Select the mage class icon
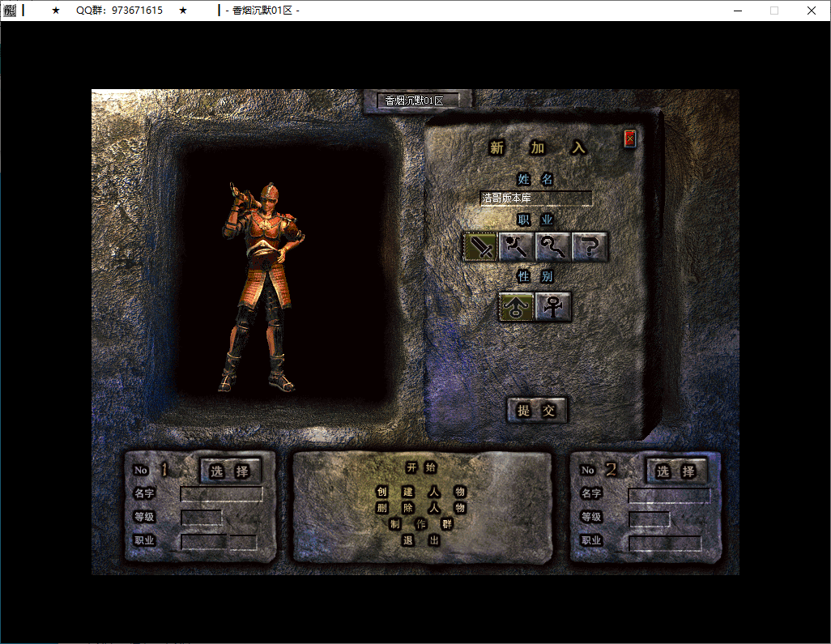The width and height of the screenshot is (831, 644). (x=516, y=247)
